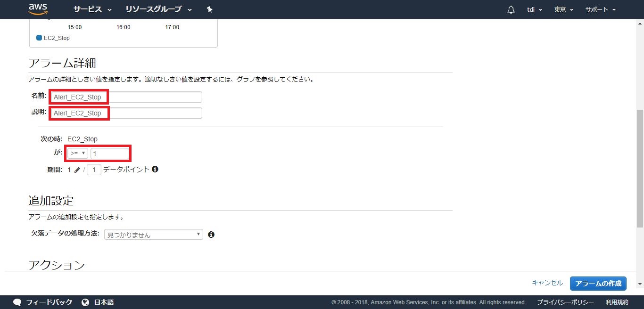Click info icon beside missing data dropdown
Screen dimensions: 644x309
click(211, 235)
